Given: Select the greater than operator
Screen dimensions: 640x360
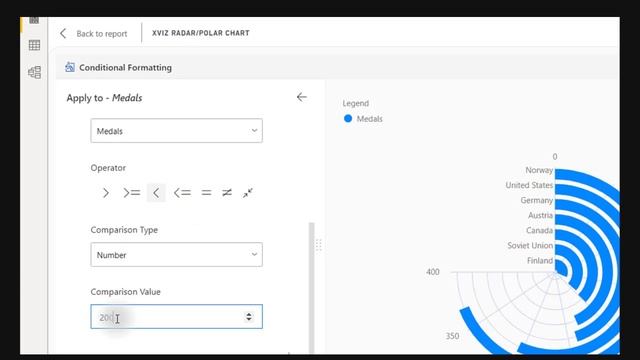Looking at the screenshot, I should [x=106, y=193].
